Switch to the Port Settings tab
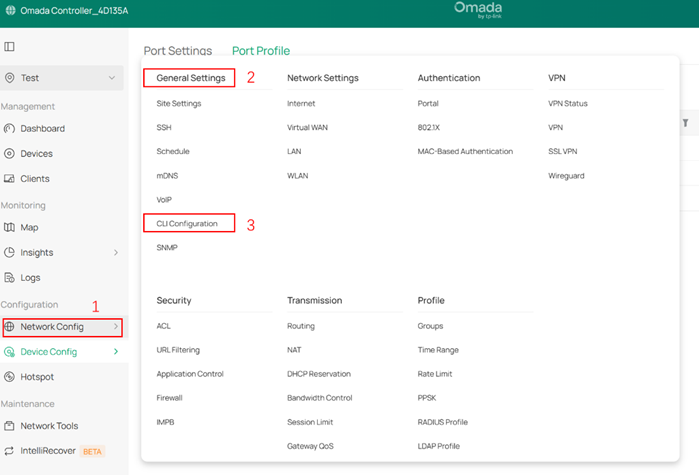699x475 pixels. (177, 51)
